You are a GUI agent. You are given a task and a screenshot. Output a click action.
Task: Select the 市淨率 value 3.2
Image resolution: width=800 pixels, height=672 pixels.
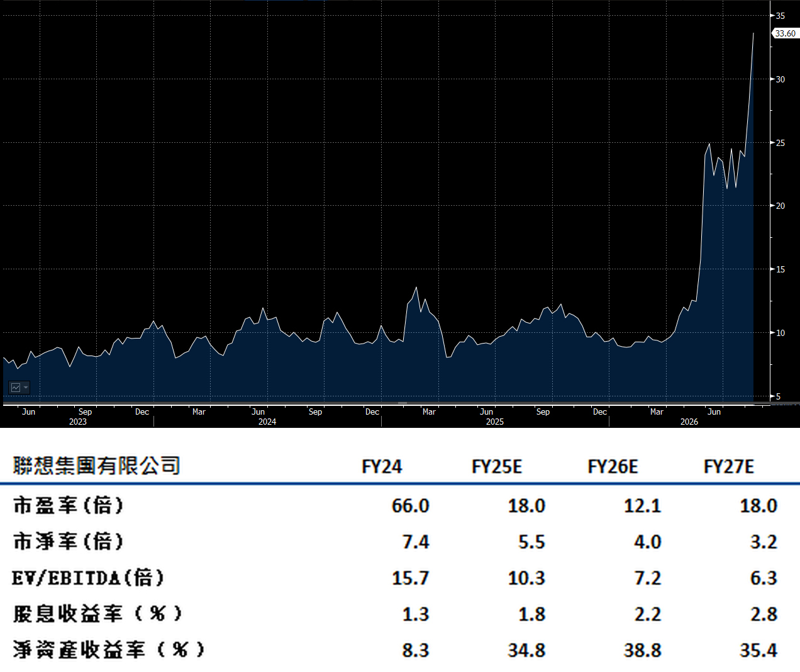click(764, 542)
